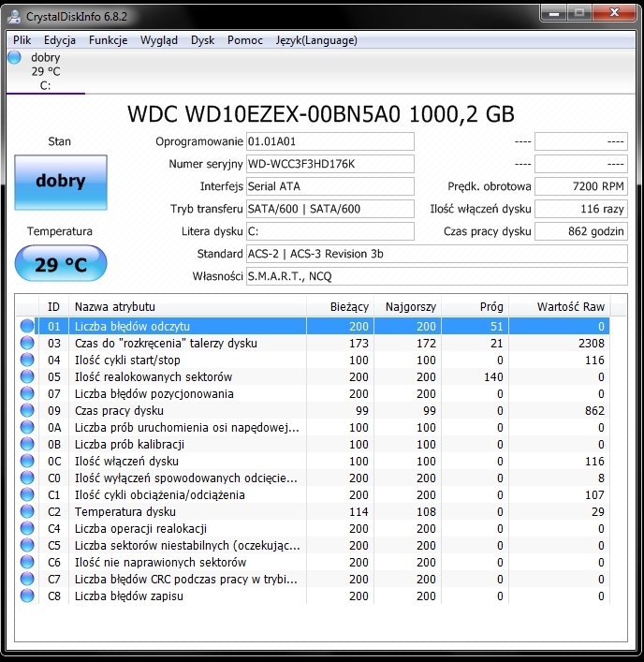Viewport: 644px width, 662px height.
Task: Select the row 'Temperatura dysku'
Action: tap(313, 511)
